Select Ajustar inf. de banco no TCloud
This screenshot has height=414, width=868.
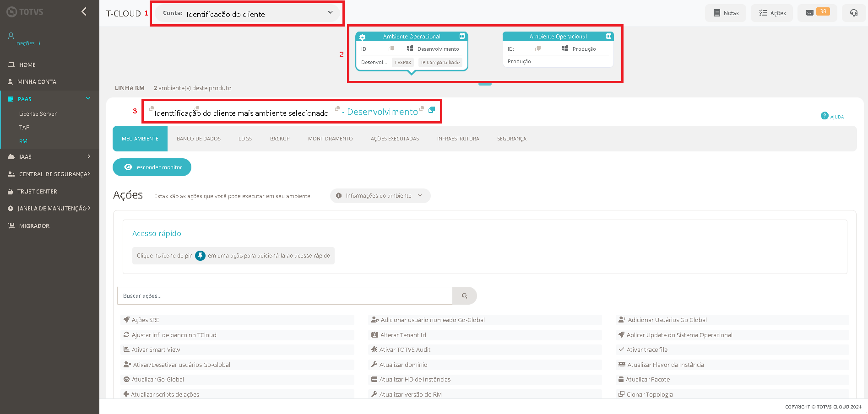(237, 335)
